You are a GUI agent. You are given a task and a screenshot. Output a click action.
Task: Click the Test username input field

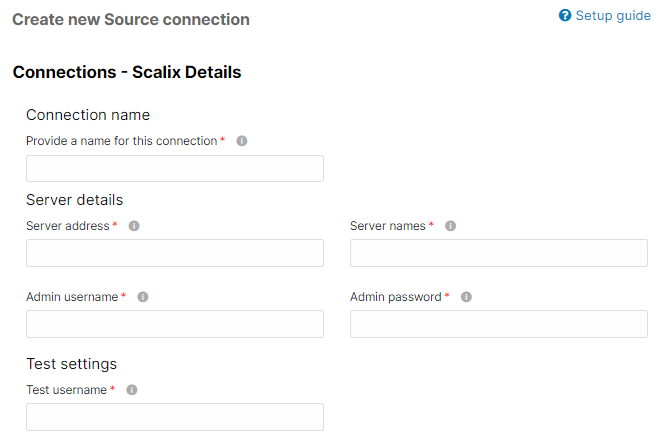tap(175, 417)
